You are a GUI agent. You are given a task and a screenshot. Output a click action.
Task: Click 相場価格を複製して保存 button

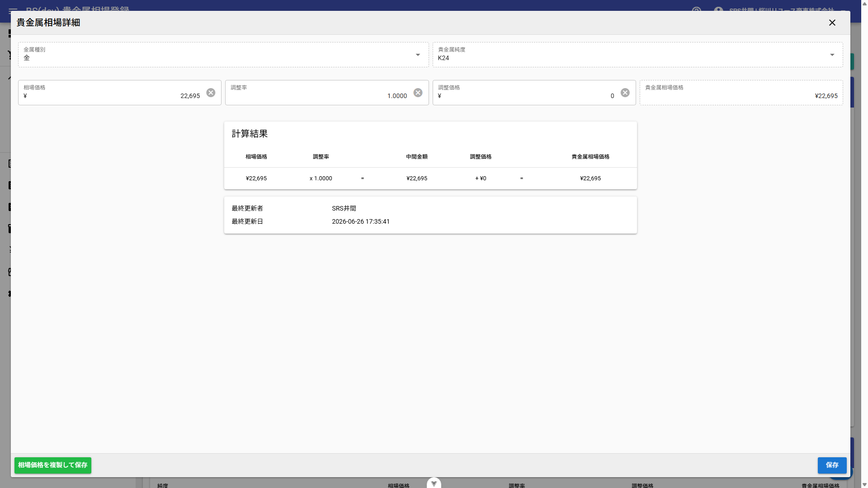(53, 465)
